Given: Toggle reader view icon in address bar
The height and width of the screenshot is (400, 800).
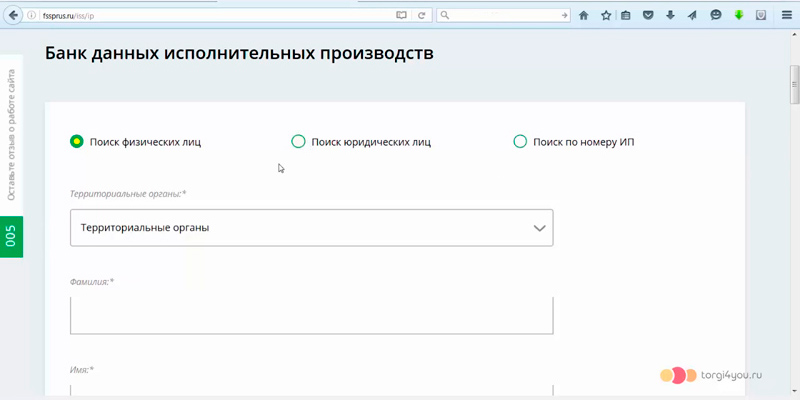Looking at the screenshot, I should tap(401, 16).
